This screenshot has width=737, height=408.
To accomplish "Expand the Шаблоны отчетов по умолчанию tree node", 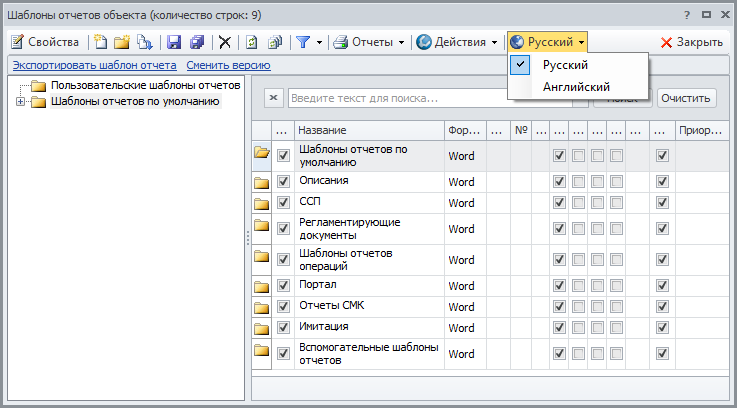I will click(x=20, y=101).
